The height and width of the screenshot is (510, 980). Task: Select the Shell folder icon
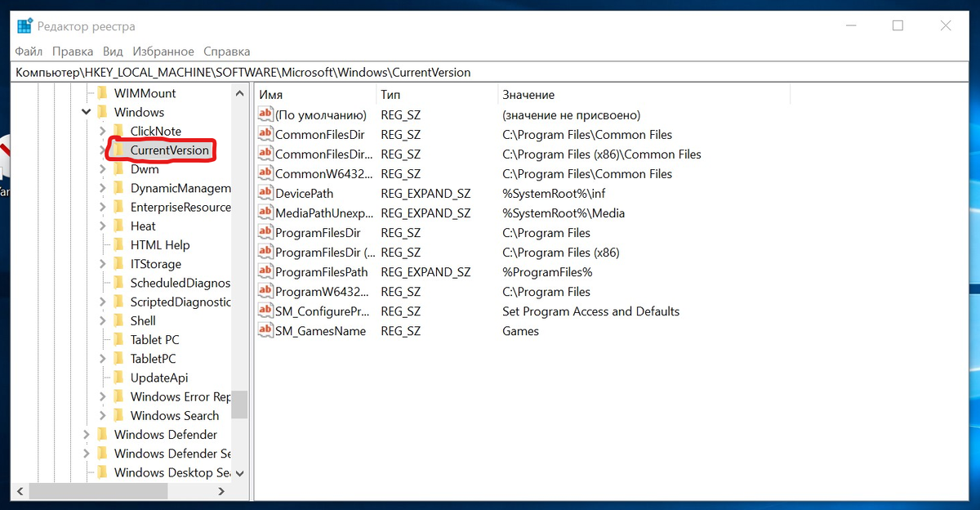tap(118, 320)
